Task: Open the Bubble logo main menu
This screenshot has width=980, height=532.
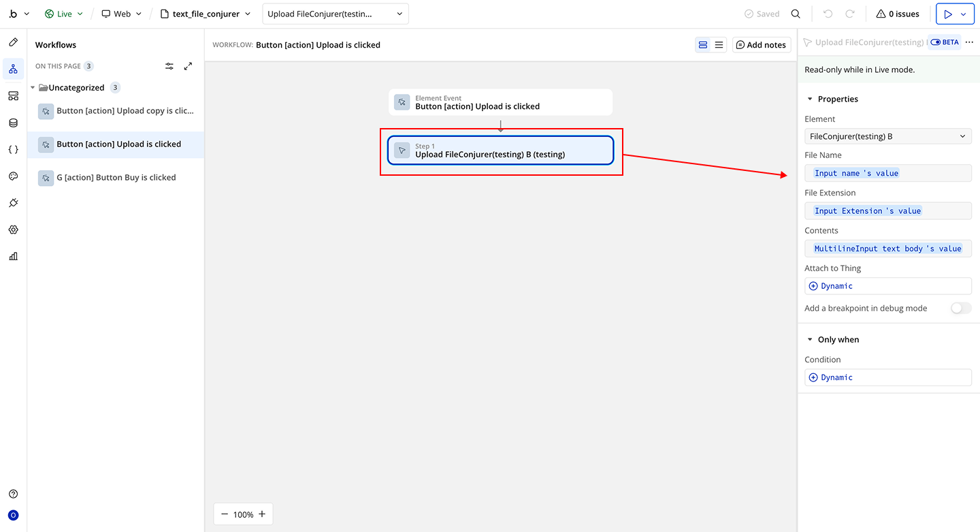Action: (19, 14)
